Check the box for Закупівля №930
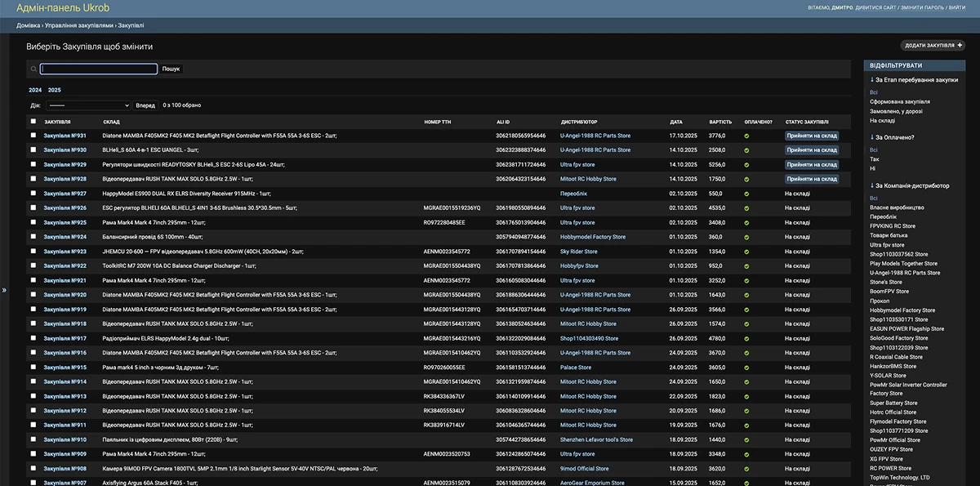980x486 pixels. click(33, 150)
